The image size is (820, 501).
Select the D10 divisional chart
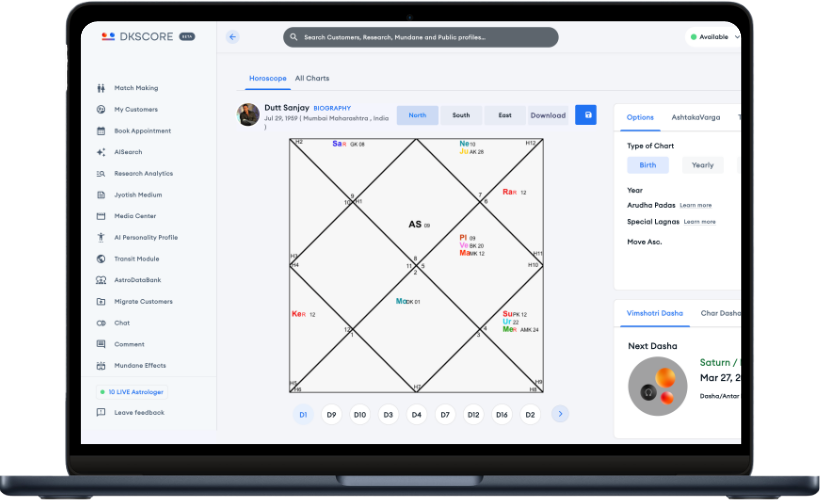(360, 415)
